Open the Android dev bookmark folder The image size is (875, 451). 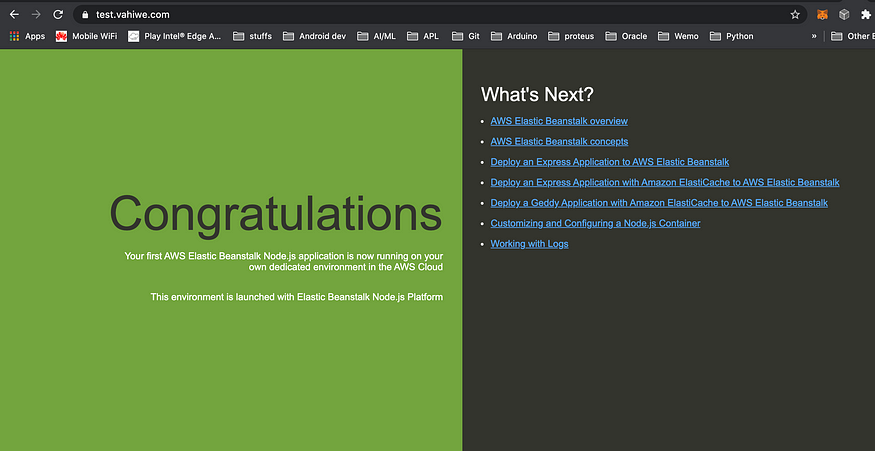pos(314,36)
